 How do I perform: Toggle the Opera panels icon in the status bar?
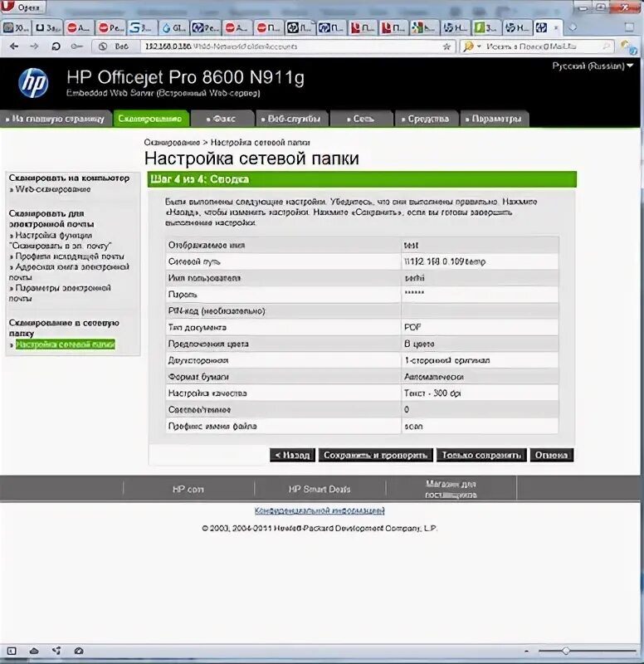coord(12,651)
